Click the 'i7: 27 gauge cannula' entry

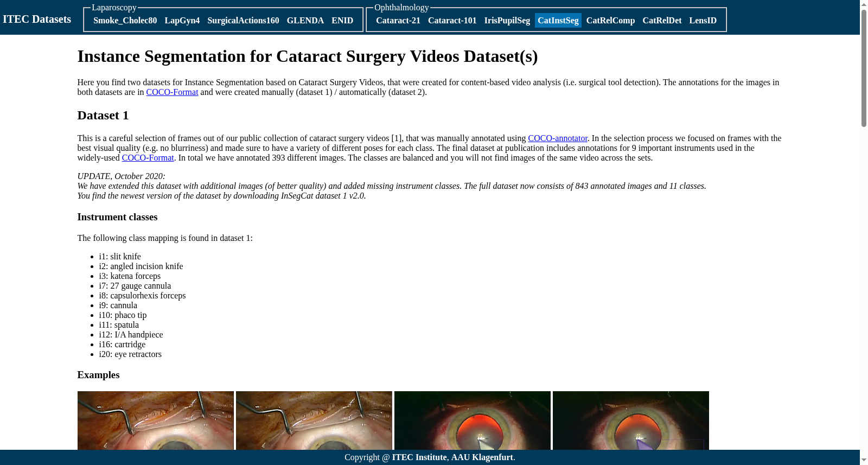[135, 286]
